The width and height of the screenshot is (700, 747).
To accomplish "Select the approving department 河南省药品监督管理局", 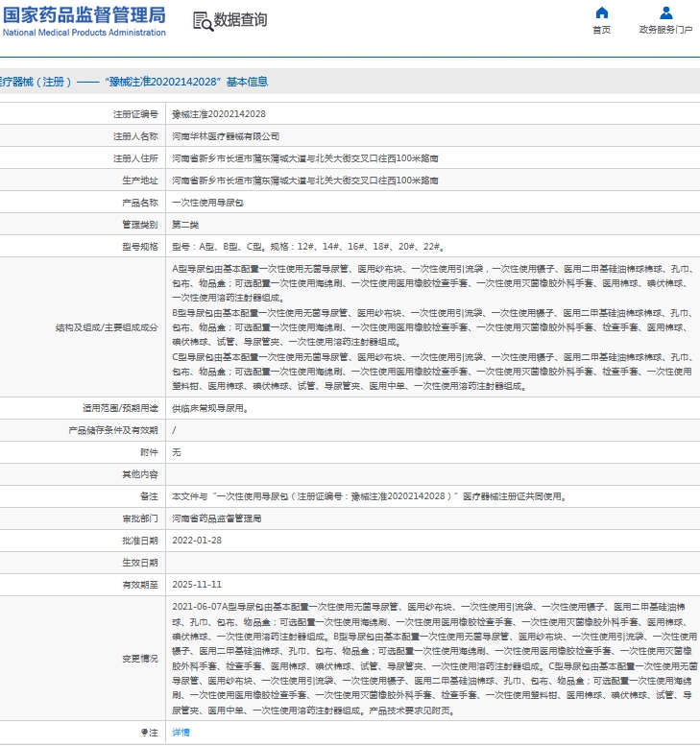I will tap(216, 518).
